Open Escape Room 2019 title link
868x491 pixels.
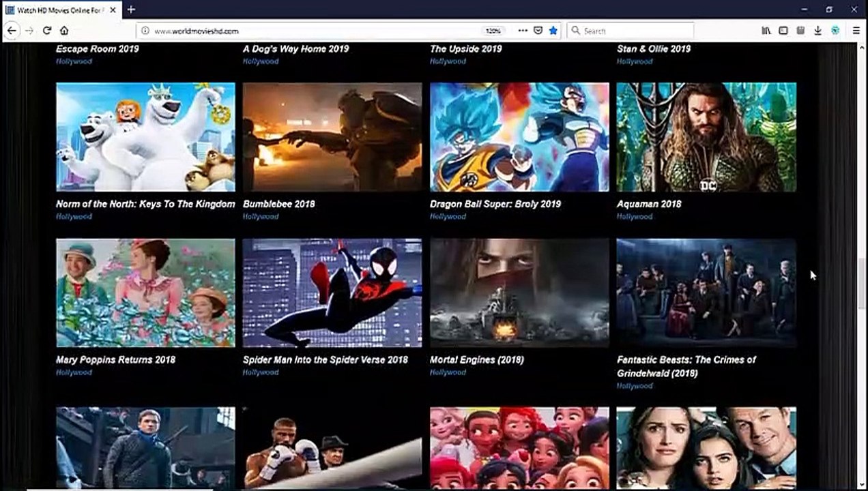coord(98,48)
